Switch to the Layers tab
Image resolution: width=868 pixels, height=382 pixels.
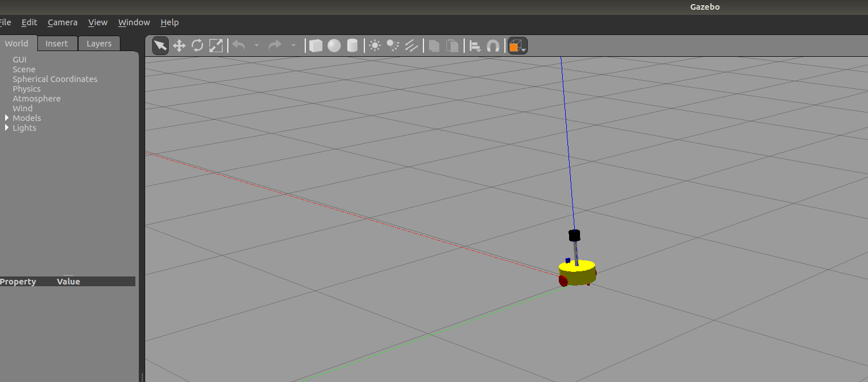coord(99,44)
